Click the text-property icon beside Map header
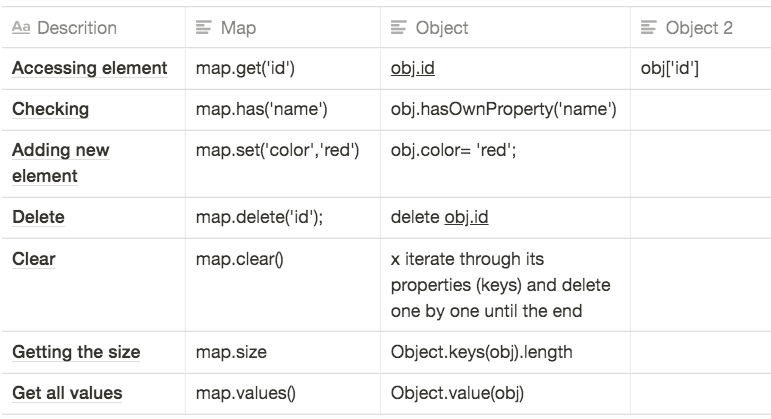Viewport: 771px width, 419px height. point(203,28)
